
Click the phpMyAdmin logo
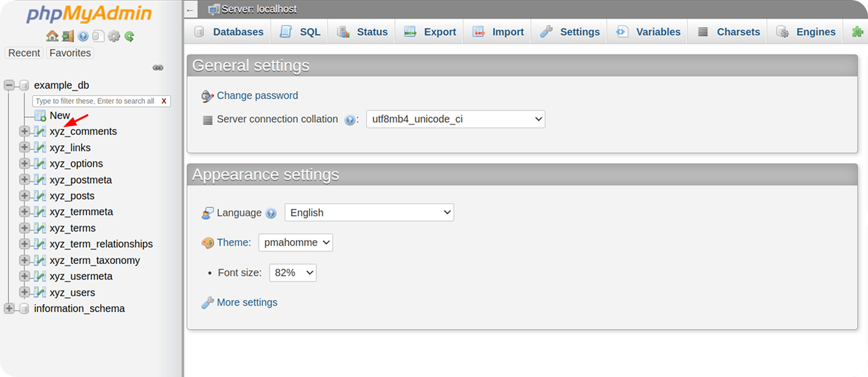click(x=89, y=14)
